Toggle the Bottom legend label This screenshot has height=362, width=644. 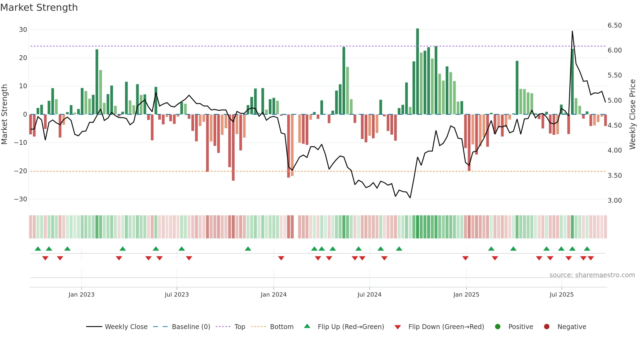coord(282,327)
